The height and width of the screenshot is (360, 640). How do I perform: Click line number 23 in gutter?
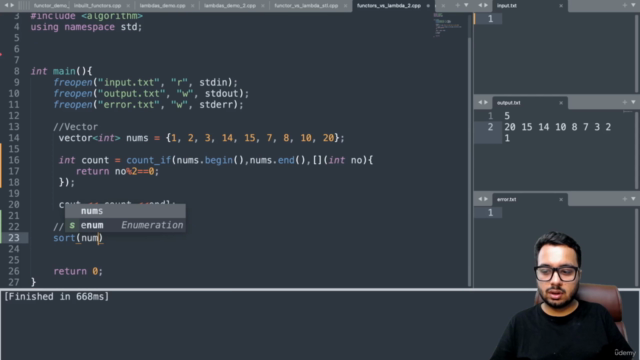[x=14, y=238]
